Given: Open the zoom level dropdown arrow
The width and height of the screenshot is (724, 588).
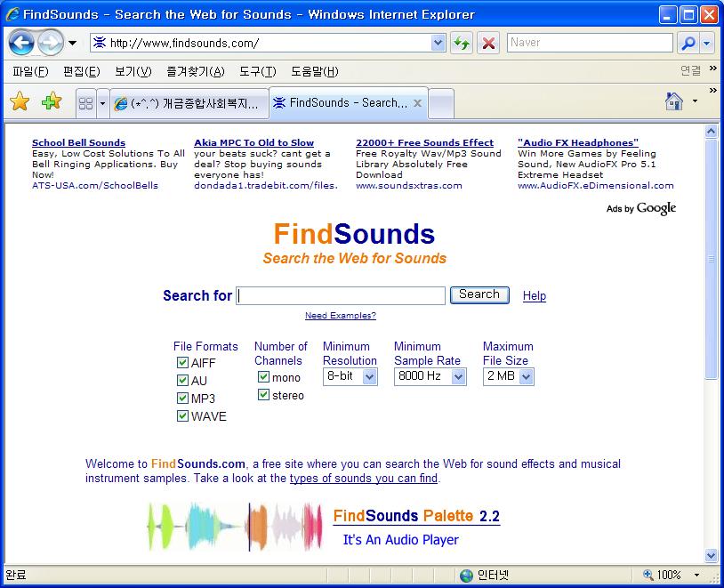Looking at the screenshot, I should (x=696, y=575).
